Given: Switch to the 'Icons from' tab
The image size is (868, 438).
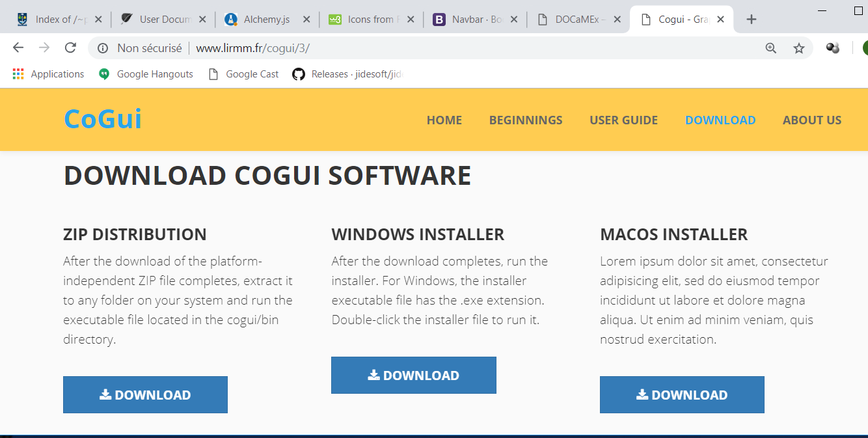Looking at the screenshot, I should click(x=364, y=20).
